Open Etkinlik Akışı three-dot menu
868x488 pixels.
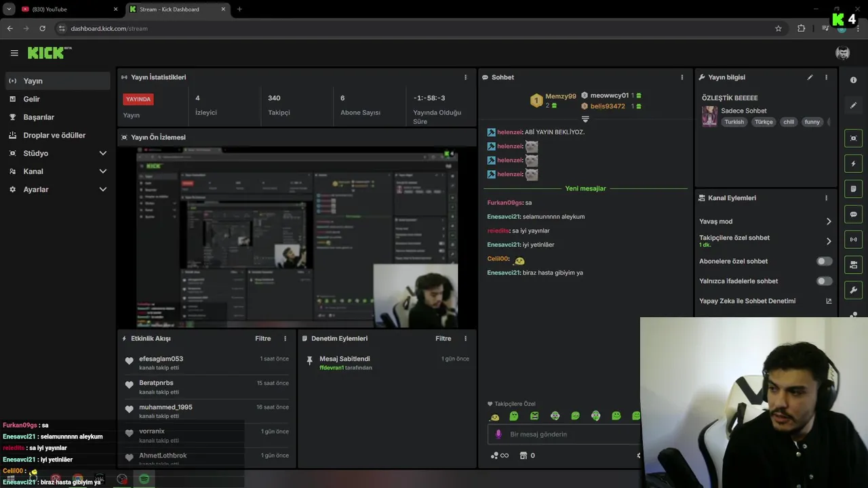pyautogui.click(x=285, y=338)
